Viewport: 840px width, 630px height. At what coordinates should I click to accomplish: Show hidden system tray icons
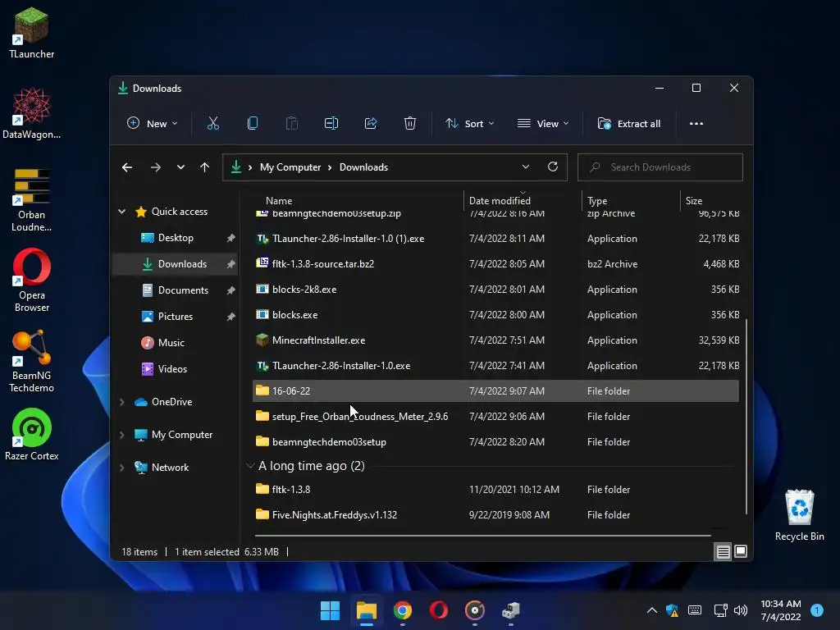click(x=651, y=610)
